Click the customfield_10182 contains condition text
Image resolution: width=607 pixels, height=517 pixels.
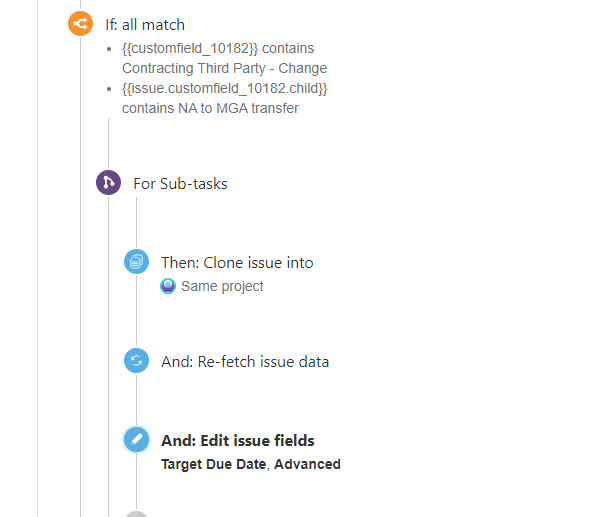point(218,48)
